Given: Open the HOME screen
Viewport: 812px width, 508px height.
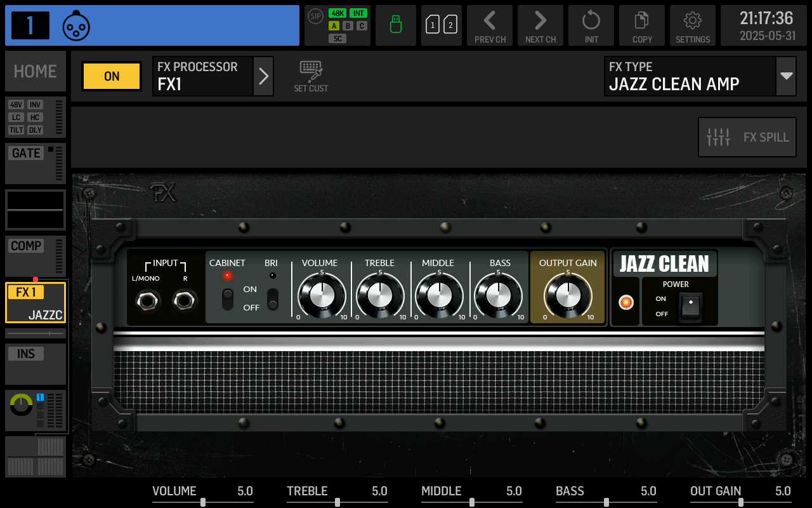Looking at the screenshot, I should tap(35, 71).
